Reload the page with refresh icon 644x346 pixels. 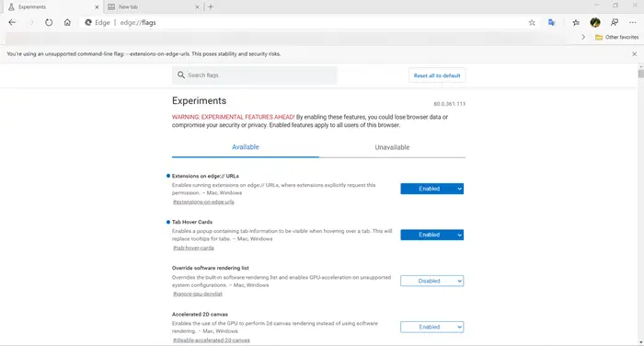point(49,23)
